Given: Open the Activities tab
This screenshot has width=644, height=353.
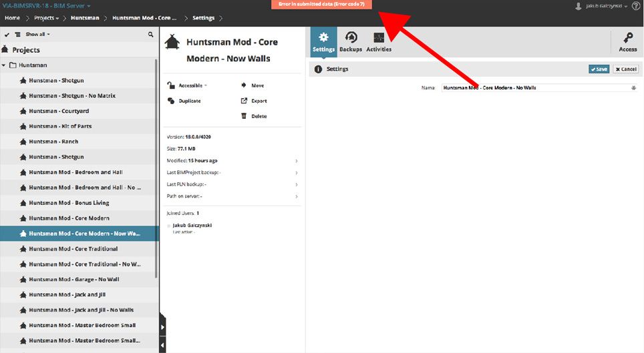Looking at the screenshot, I should click(379, 41).
